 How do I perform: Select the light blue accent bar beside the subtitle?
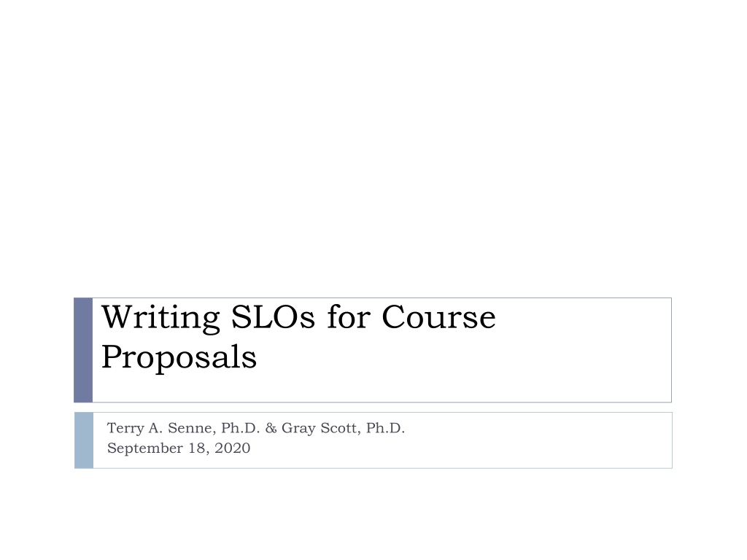(84, 440)
